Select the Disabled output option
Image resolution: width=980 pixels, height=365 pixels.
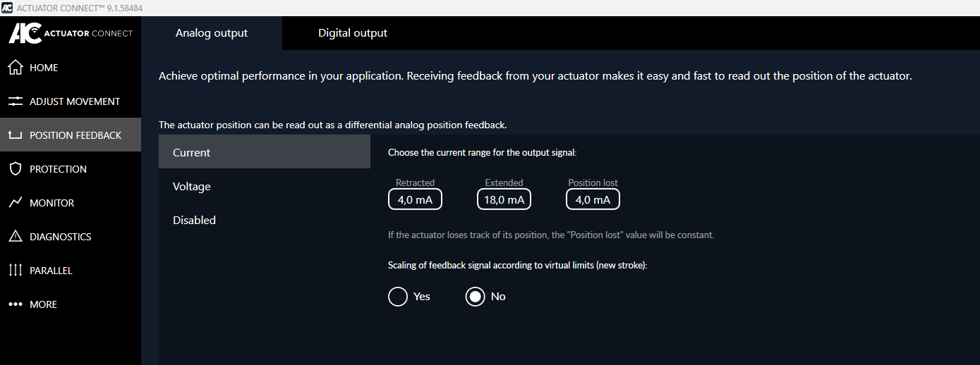pos(265,220)
